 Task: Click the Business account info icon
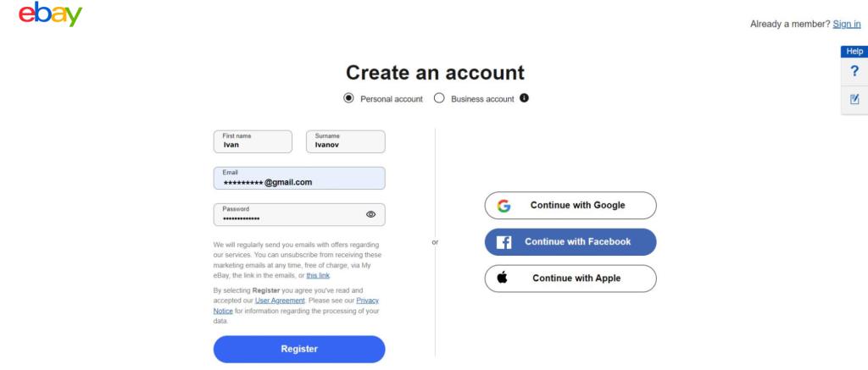[524, 98]
